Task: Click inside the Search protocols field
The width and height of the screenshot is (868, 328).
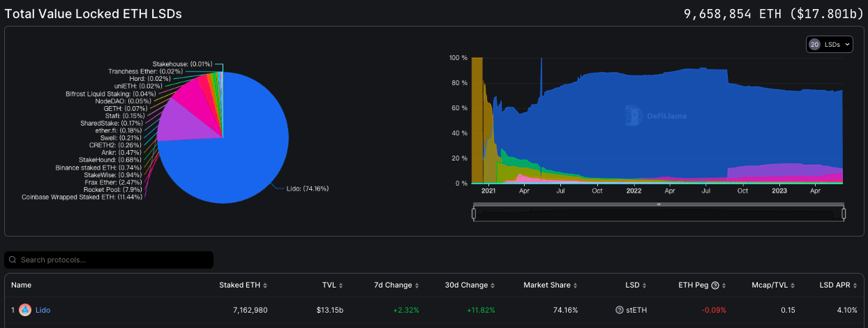Action: tap(112, 260)
